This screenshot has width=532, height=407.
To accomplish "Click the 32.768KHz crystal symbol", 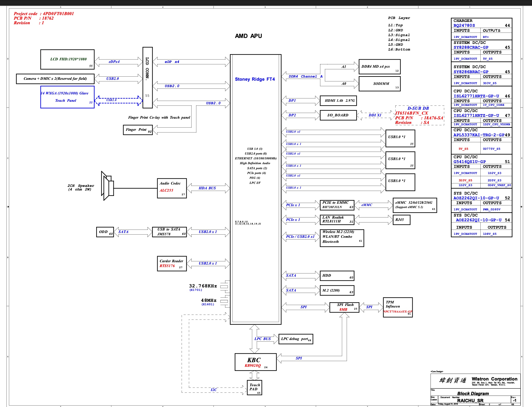I will point(225,287).
